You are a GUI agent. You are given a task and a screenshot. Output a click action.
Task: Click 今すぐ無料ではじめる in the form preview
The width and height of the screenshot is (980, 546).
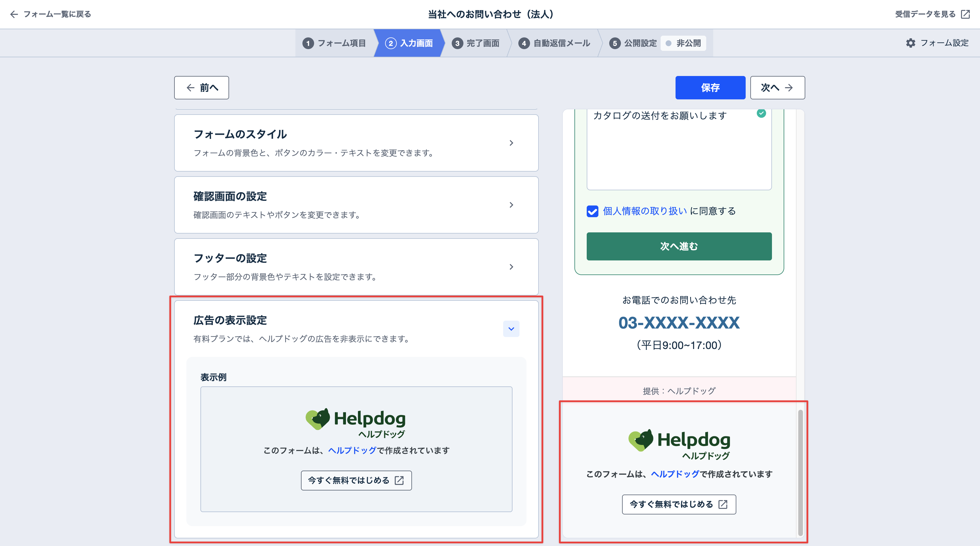click(679, 504)
